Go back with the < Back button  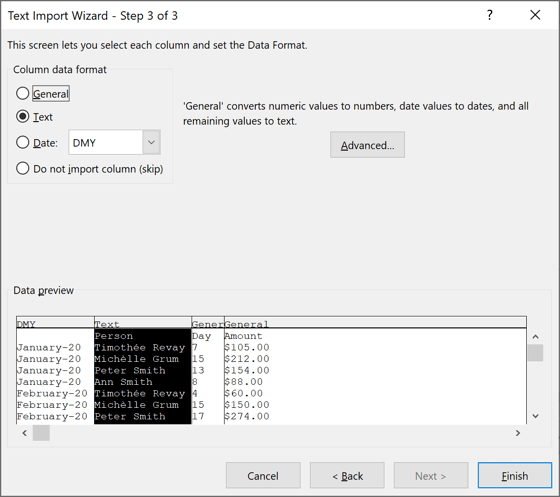(347, 476)
